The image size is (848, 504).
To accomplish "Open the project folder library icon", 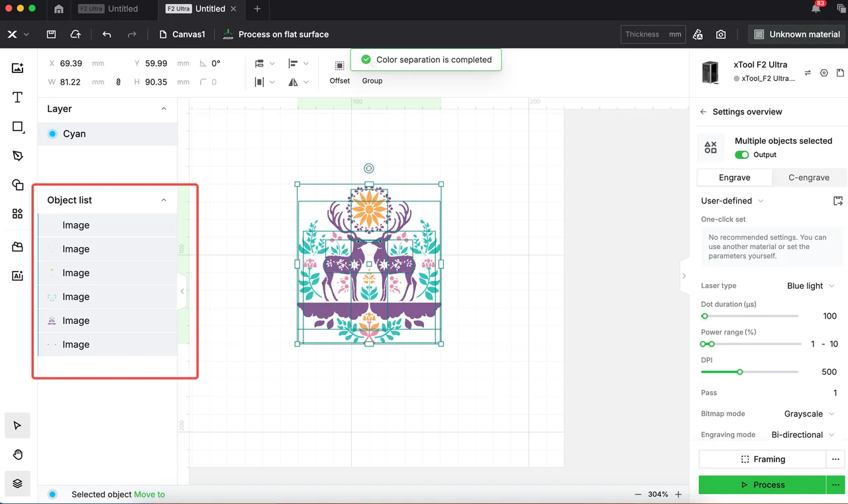I will [x=17, y=247].
